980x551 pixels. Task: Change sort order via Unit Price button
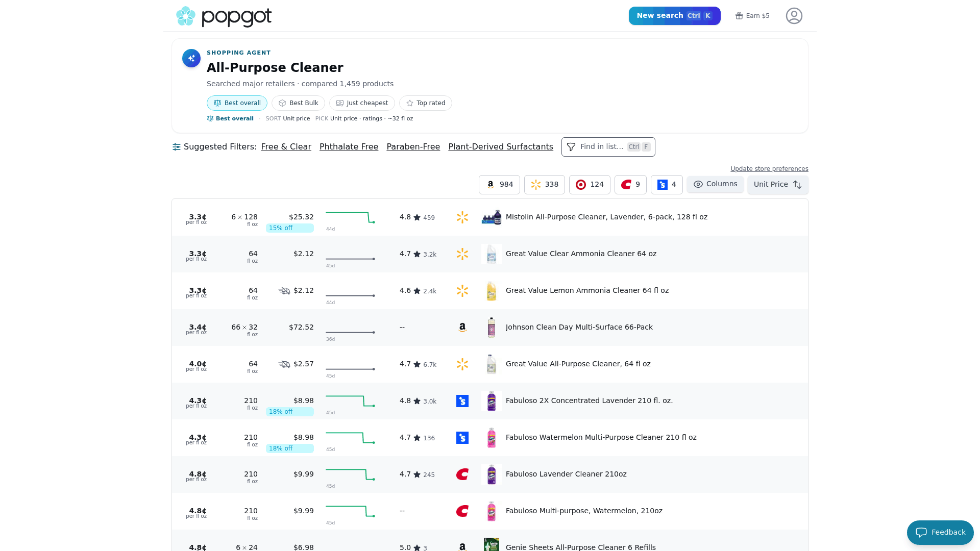coord(778,185)
